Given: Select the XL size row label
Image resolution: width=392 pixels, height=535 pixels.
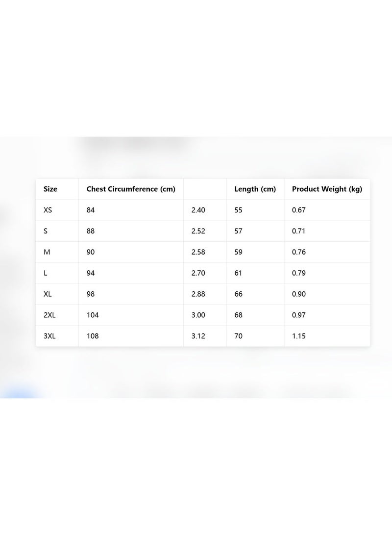Looking at the screenshot, I should point(48,294).
